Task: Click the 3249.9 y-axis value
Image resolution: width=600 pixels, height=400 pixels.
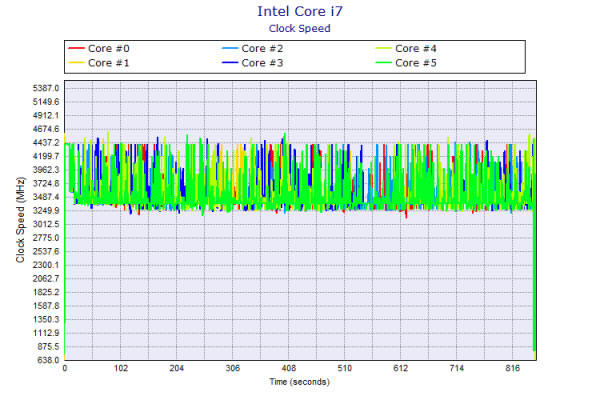Action: 46,211
